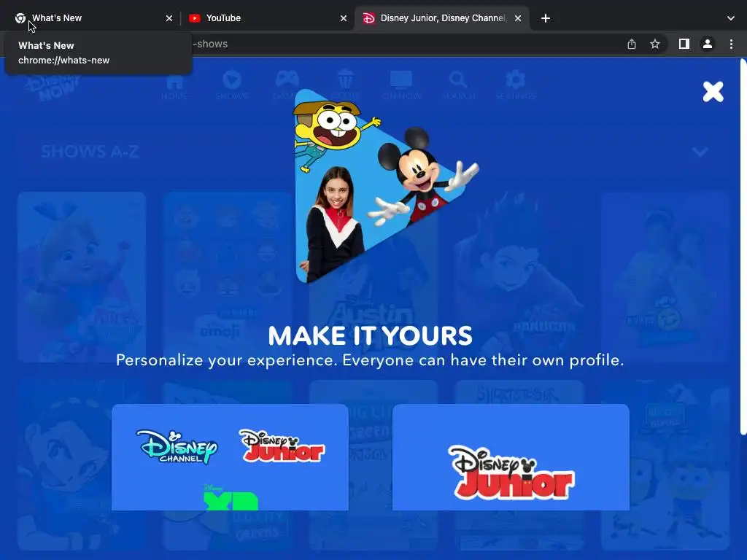Close the Disney Junior tab
747x560 pixels.
518,18
